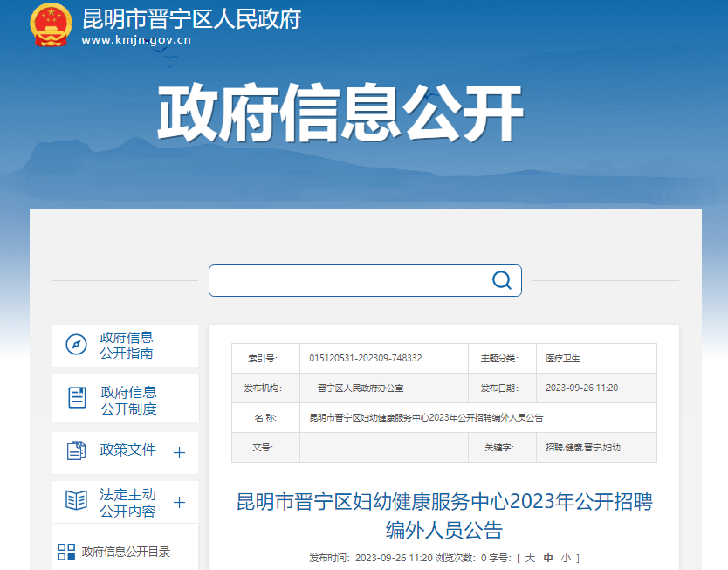Click the grid icon beside 政府信息公开目录
The width and height of the screenshot is (728, 570).
click(66, 552)
